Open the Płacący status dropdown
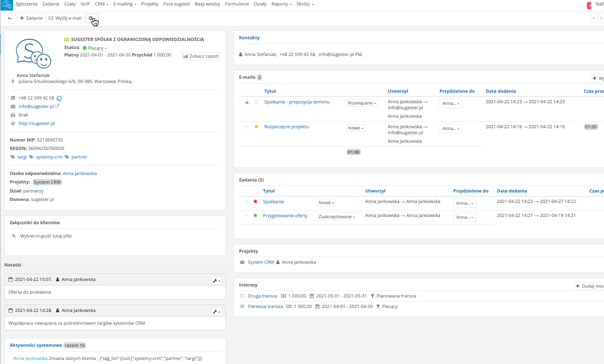 (x=95, y=48)
